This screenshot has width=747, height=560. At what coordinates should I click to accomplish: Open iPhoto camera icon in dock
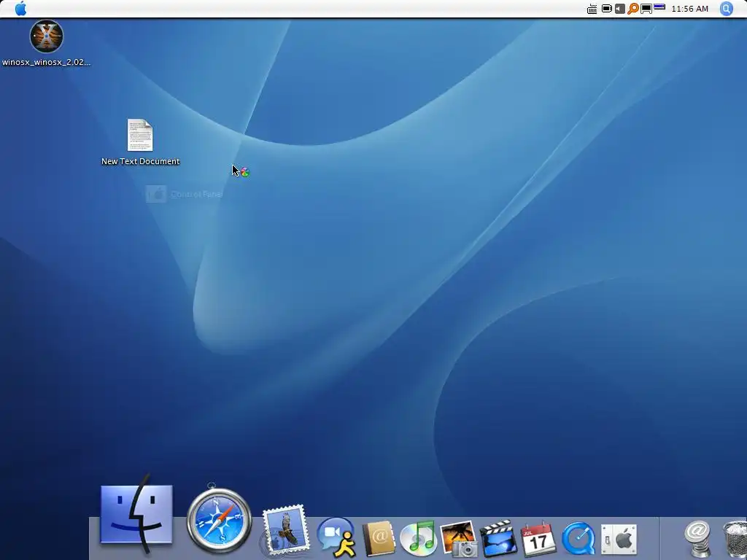[x=460, y=539]
